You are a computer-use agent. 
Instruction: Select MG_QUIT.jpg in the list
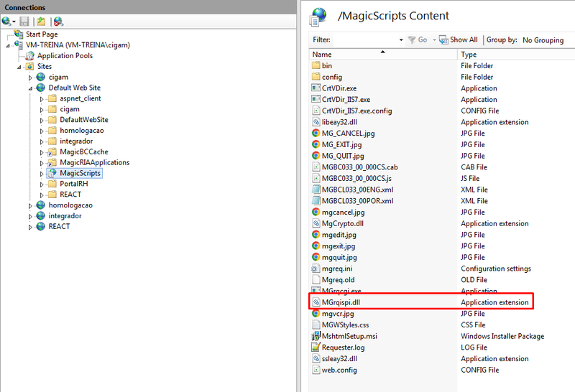tap(343, 156)
